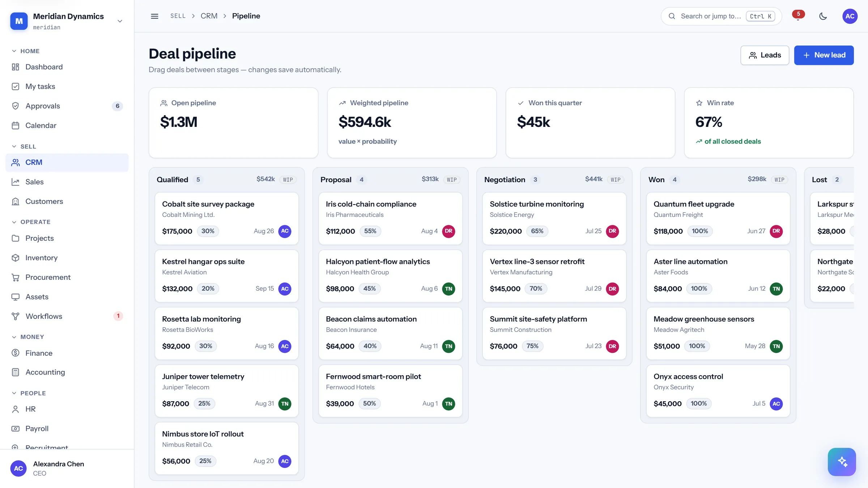Screen dimensions: 868x488
Task: Click the Weighted pipeline trend icon
Action: (342, 103)
